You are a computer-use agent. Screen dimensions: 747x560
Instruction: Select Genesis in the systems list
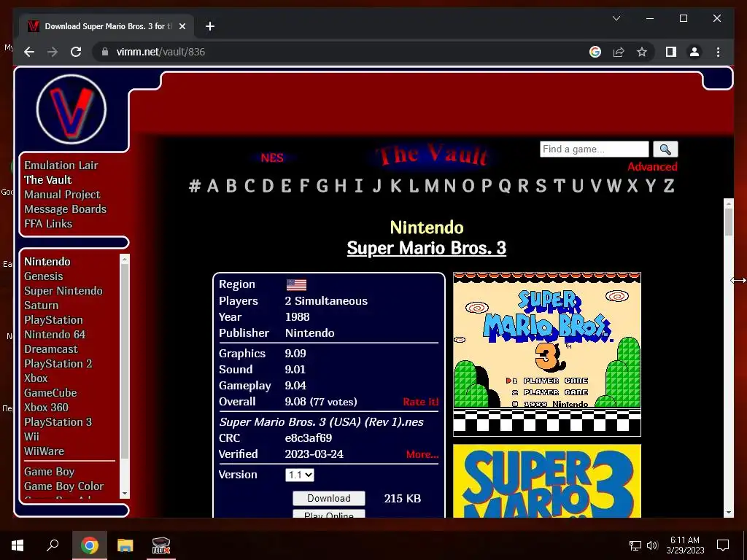point(43,276)
